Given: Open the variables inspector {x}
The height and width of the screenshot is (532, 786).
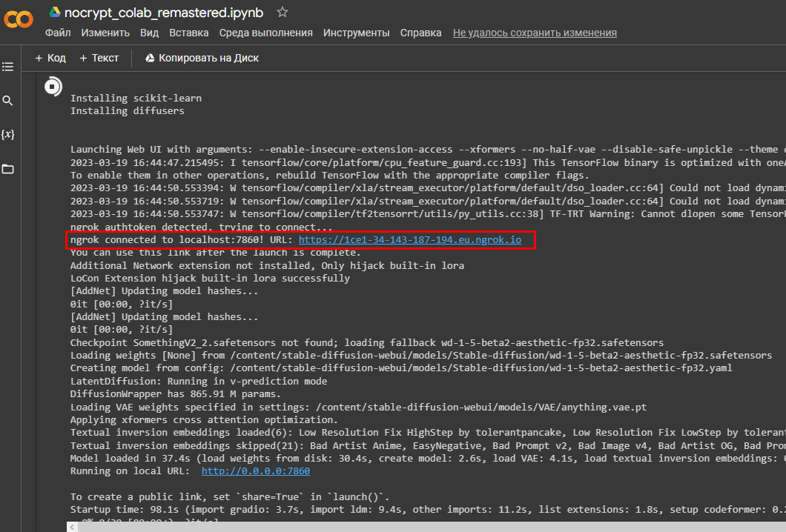Looking at the screenshot, I should click(x=8, y=134).
